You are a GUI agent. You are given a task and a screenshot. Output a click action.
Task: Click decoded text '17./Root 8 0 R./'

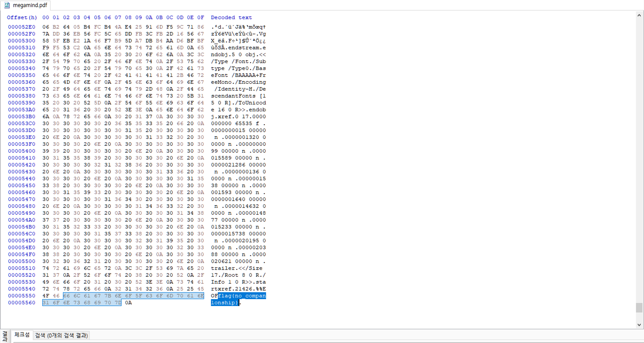pos(238,275)
